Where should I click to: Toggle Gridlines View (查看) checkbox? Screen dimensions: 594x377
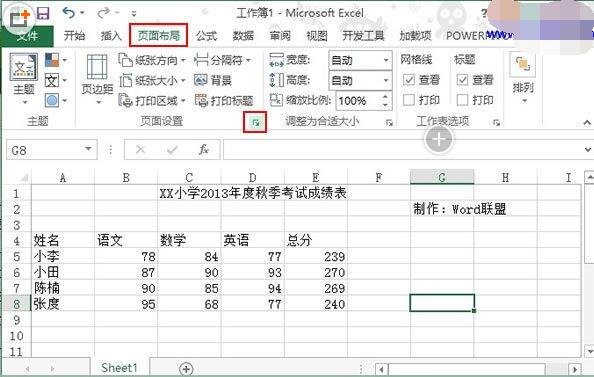click(409, 80)
